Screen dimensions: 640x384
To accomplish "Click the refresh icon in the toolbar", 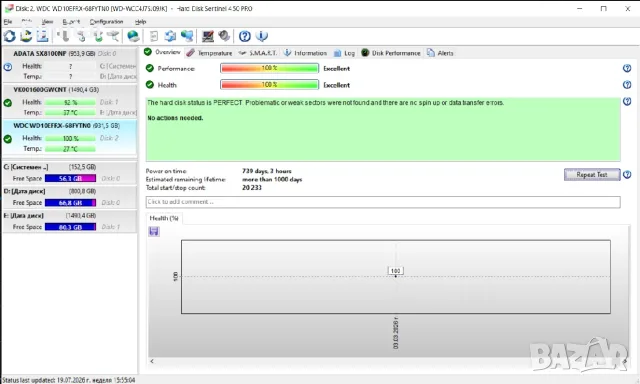I will (x=9, y=36).
